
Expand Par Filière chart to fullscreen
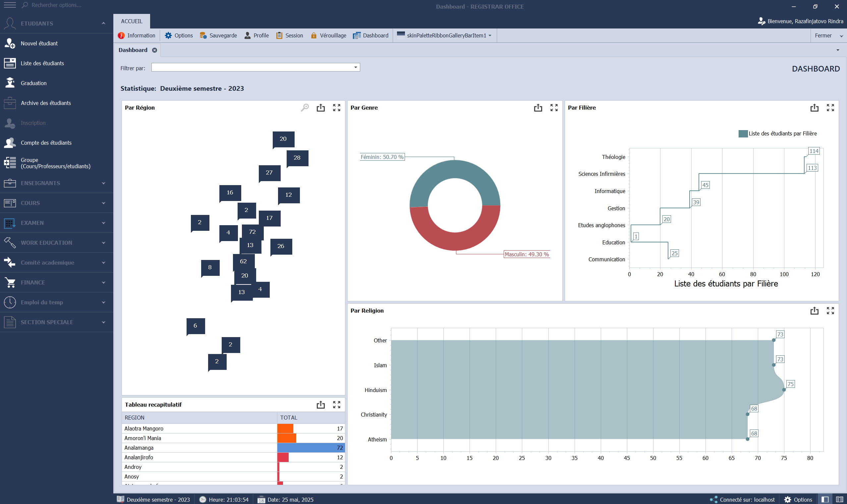831,108
